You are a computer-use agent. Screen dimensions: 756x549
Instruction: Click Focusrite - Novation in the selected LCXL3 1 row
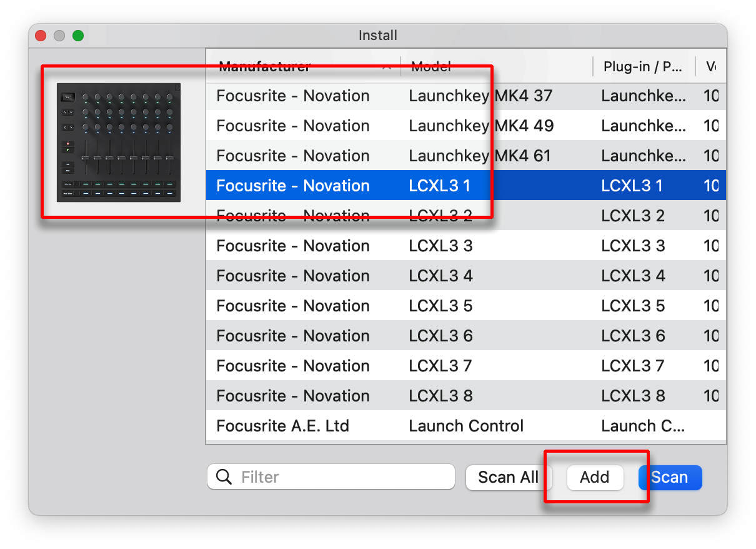click(292, 186)
